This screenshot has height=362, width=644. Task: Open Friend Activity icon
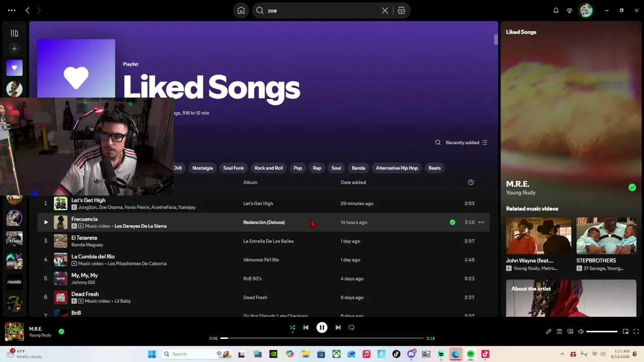[570, 11]
